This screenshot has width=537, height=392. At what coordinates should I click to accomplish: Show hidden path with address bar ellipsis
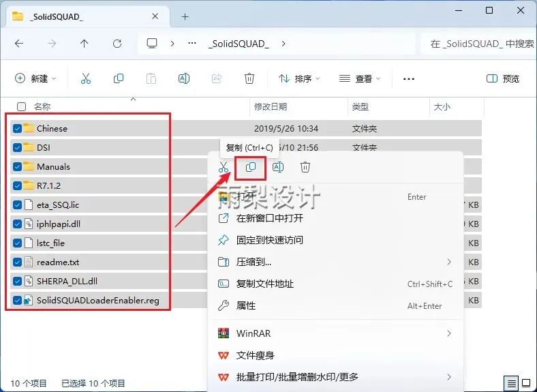pyautogui.click(x=192, y=43)
